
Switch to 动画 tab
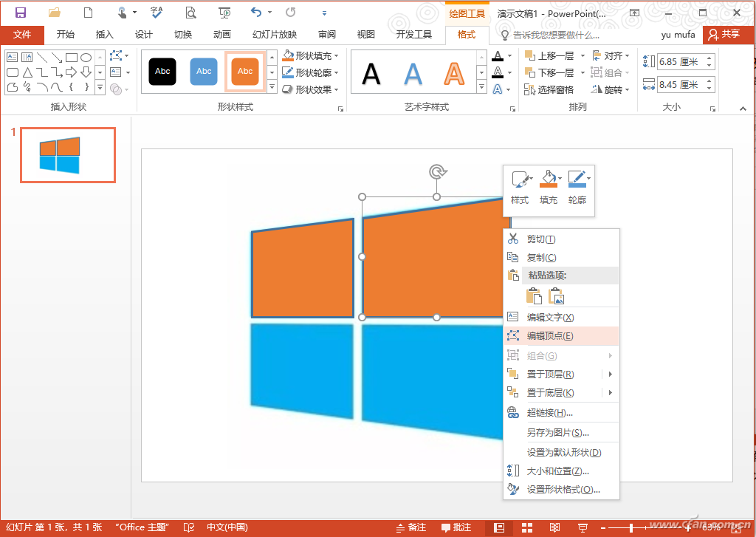pyautogui.click(x=221, y=35)
